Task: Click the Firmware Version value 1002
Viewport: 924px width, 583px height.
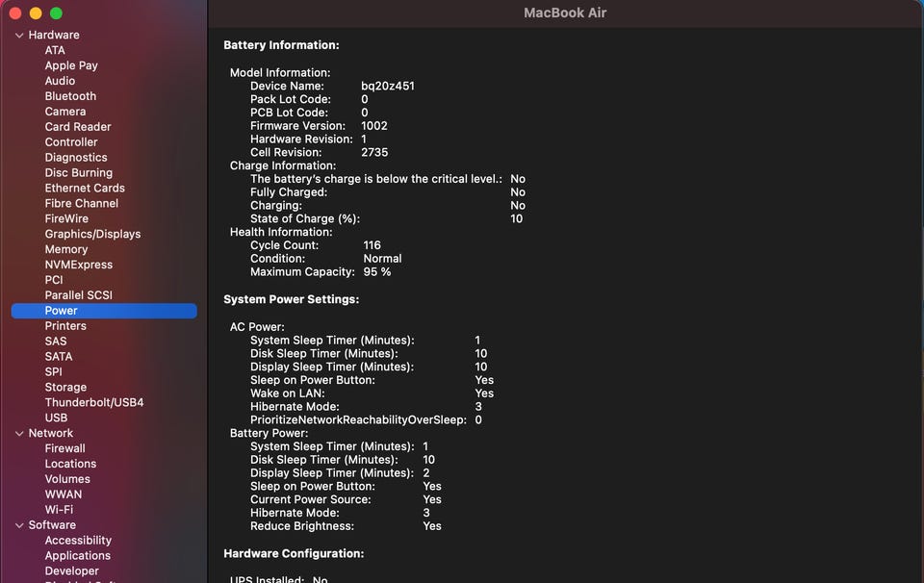Action: click(374, 126)
